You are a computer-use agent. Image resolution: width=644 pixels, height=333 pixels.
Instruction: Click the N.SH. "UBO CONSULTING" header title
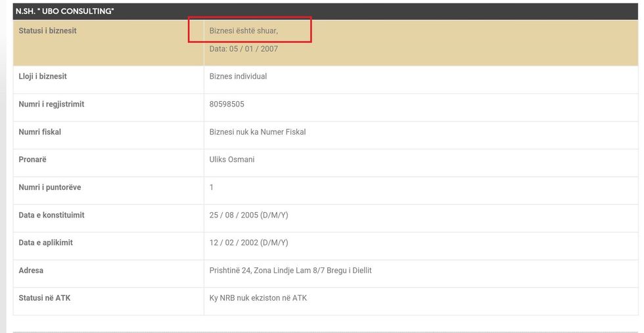pyautogui.click(x=64, y=11)
